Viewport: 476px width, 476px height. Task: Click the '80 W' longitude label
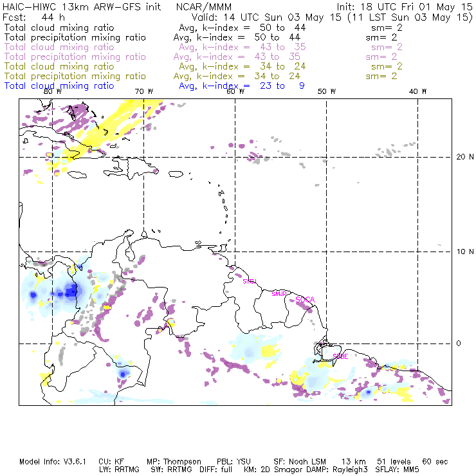click(x=52, y=91)
